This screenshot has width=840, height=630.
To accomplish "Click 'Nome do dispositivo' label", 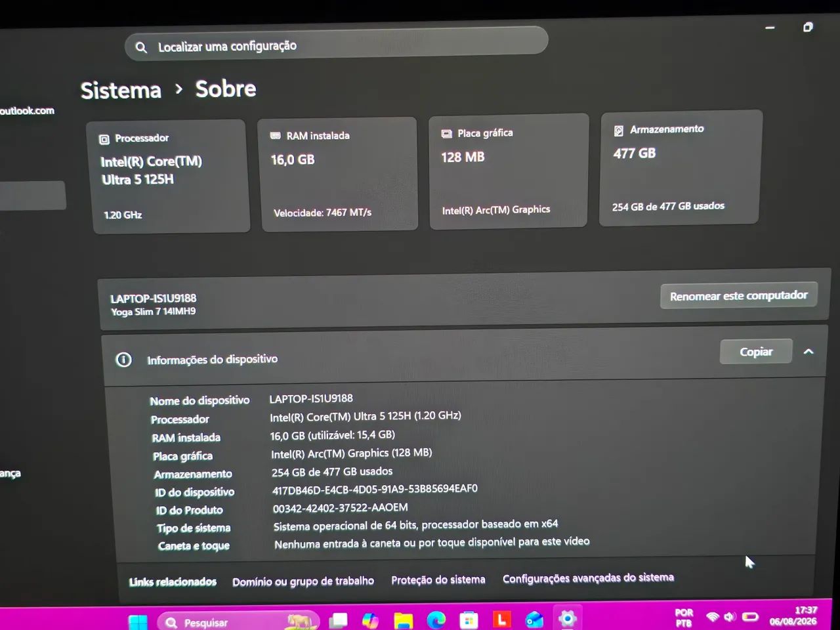I will (x=199, y=400).
